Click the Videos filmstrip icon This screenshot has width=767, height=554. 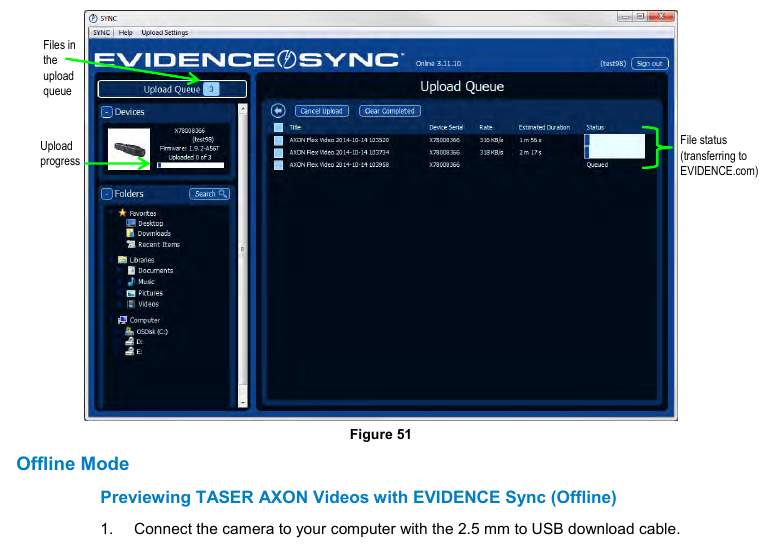coord(131,304)
